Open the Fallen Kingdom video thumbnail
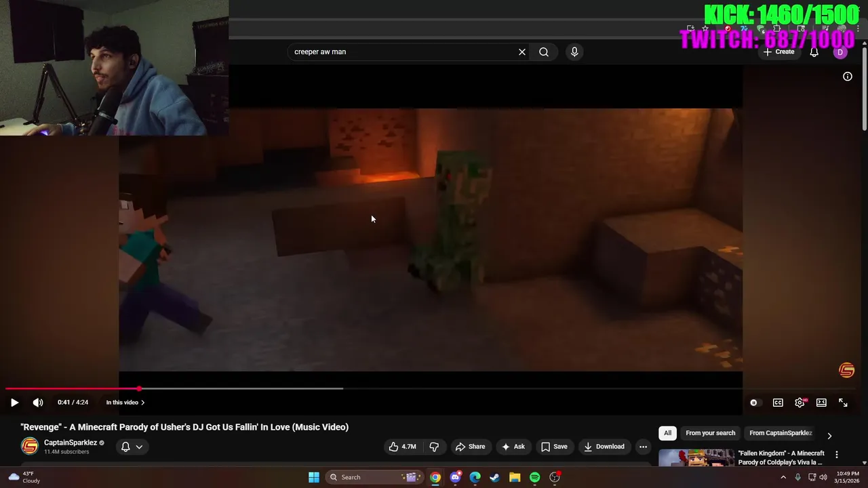This screenshot has width=868, height=488. pyautogui.click(x=696, y=457)
